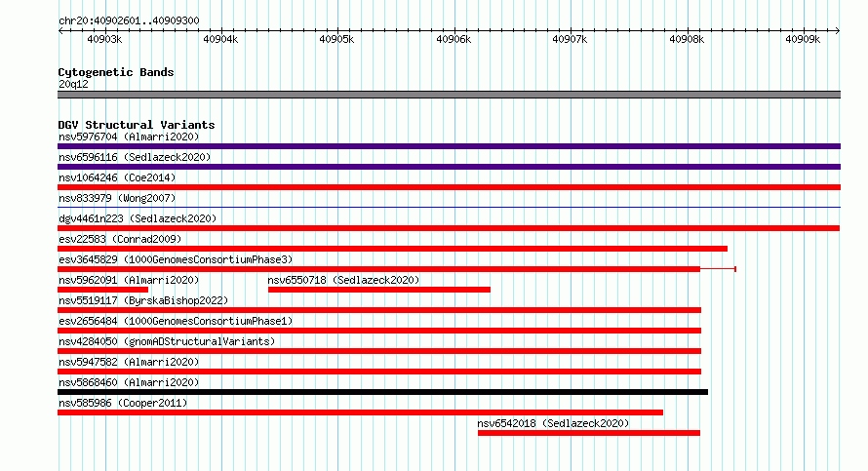This screenshot has height=471, width=868.
Task: Click the nsv4284050 gnomADStructuralVariants bar
Action: coord(379,351)
